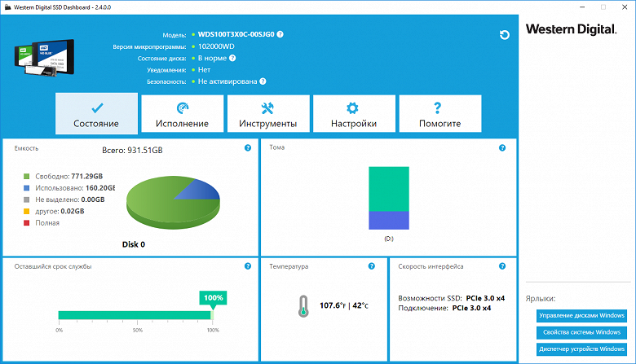
Task: Click Свойства системы Windows button
Action: point(581,332)
